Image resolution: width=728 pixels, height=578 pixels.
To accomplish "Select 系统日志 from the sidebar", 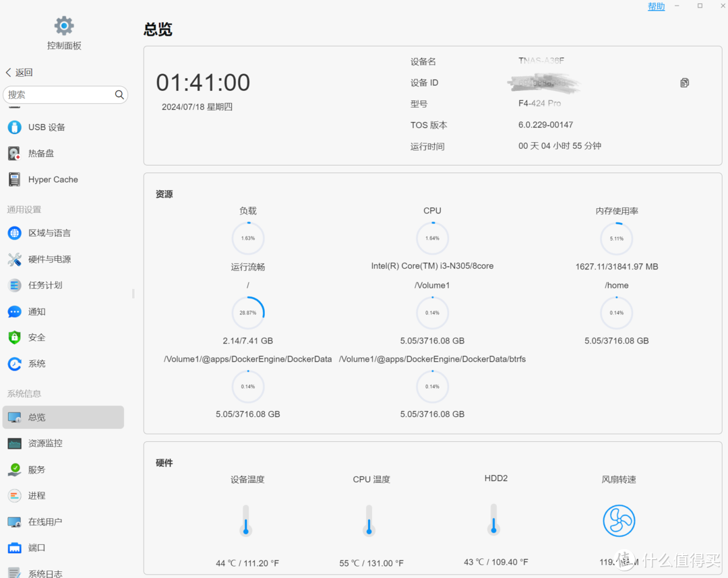I will click(14, 572).
